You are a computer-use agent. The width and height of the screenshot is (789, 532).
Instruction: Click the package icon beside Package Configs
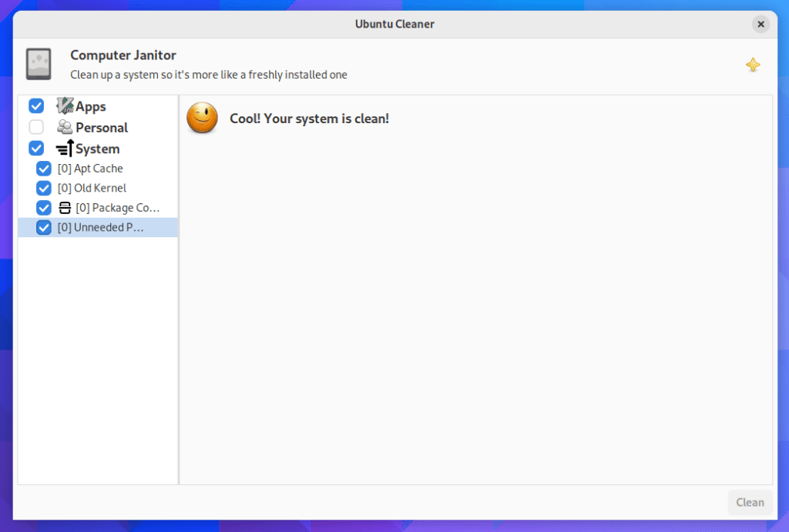[x=64, y=207]
